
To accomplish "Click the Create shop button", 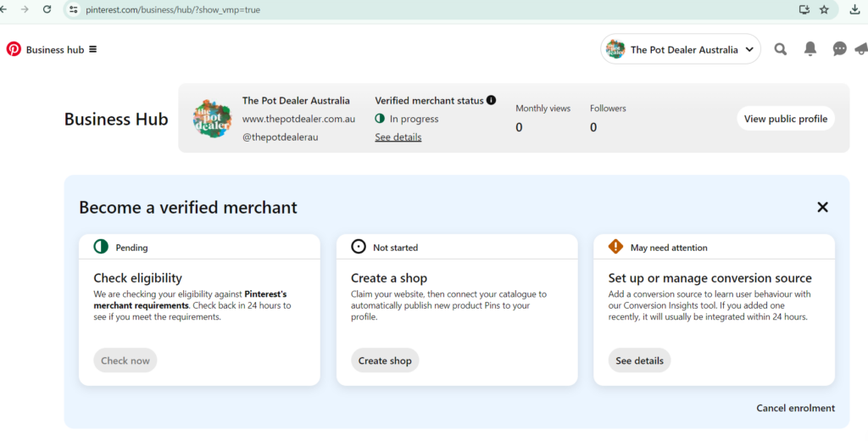I will tap(385, 360).
